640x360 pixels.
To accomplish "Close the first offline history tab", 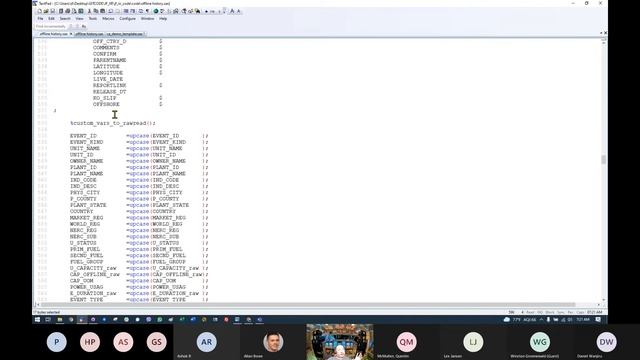I will (71, 34).
